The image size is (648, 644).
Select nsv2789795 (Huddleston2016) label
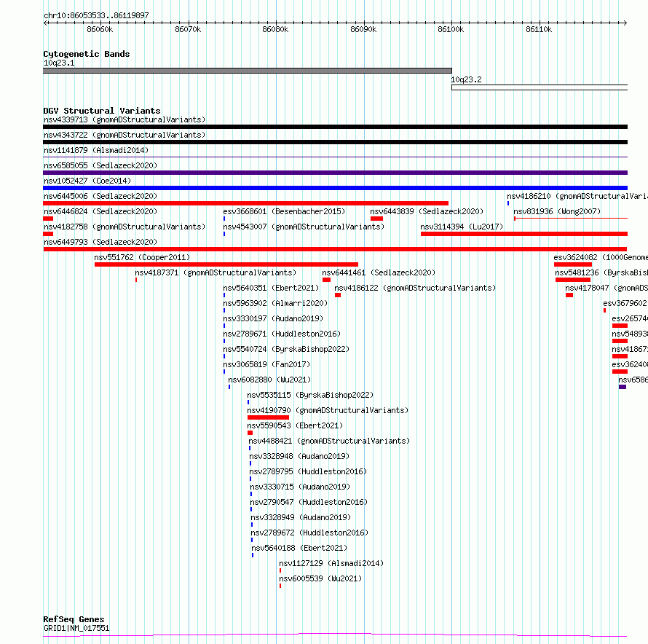tap(308, 471)
